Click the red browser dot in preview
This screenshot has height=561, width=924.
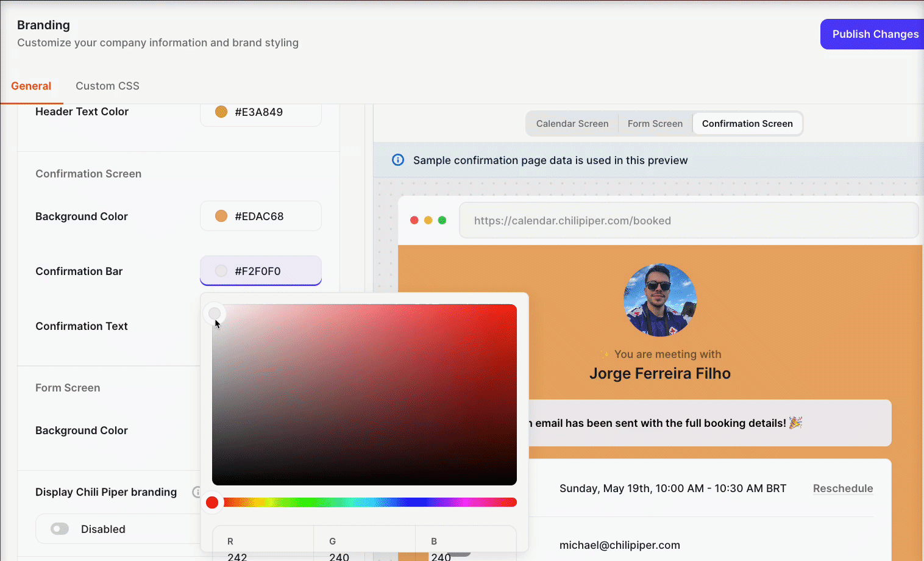tap(414, 220)
